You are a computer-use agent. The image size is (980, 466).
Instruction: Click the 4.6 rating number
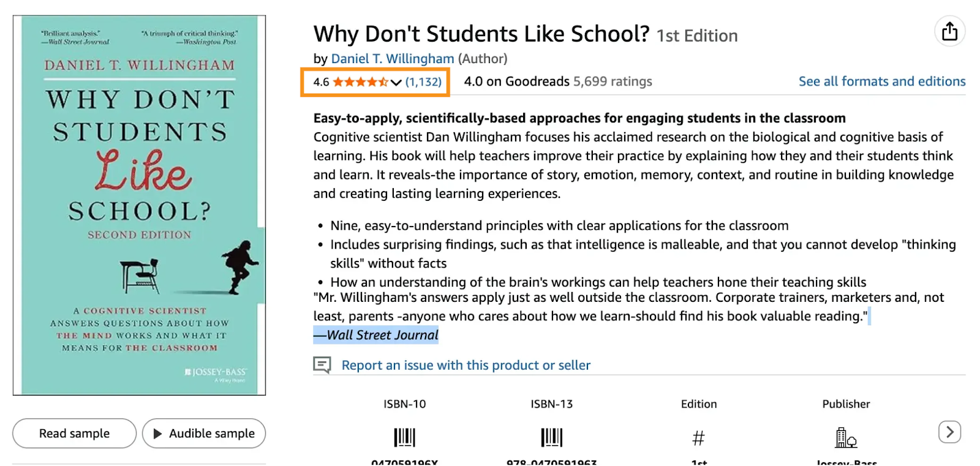pyautogui.click(x=321, y=82)
